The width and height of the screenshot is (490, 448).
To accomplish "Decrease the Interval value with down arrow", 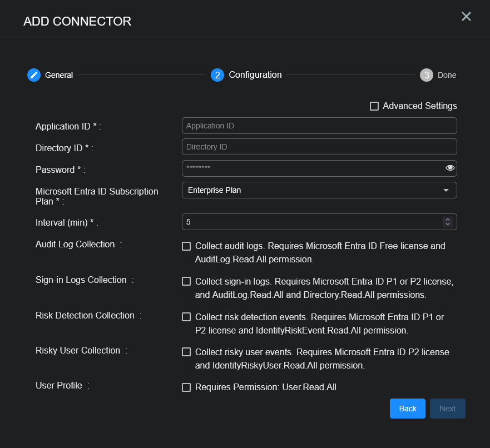I will click(447, 224).
